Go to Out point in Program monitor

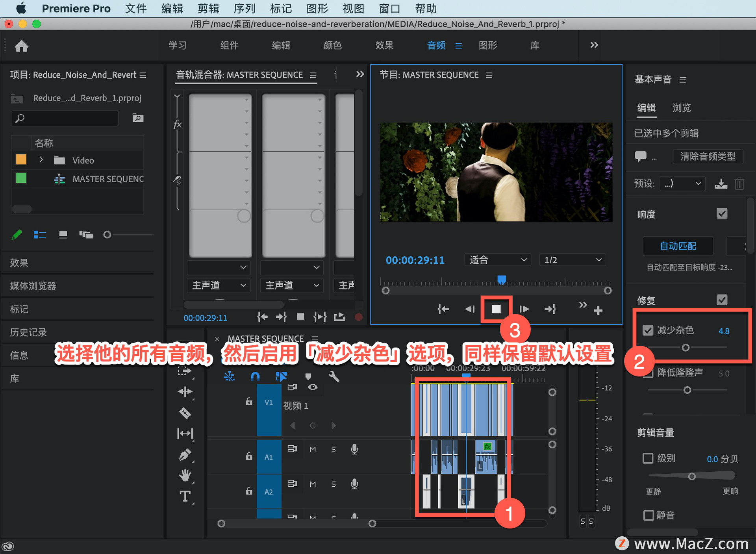coord(550,309)
